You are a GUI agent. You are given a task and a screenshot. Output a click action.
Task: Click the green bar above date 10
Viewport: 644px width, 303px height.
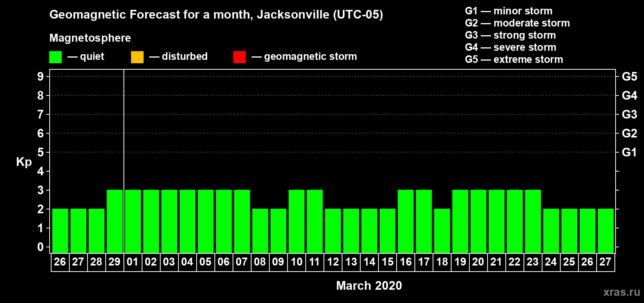(x=297, y=221)
